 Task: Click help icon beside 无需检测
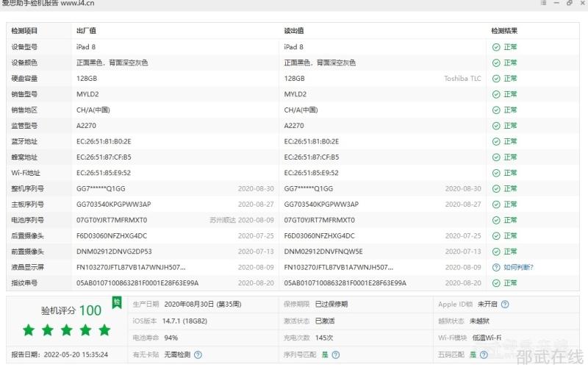[x=198, y=355]
